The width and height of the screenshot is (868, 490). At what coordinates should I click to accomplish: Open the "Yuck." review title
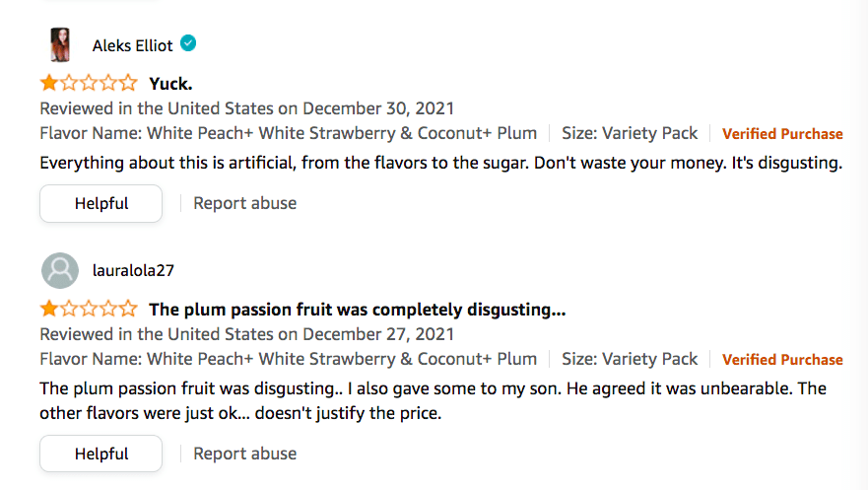170,83
